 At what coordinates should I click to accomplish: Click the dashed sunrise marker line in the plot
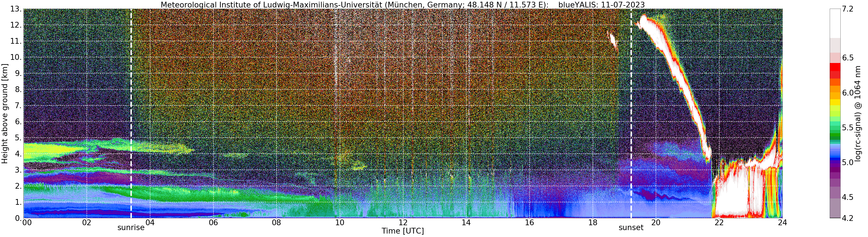pyautogui.click(x=131, y=113)
